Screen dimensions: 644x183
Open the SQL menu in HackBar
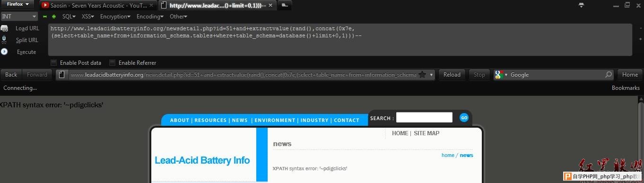click(x=69, y=17)
